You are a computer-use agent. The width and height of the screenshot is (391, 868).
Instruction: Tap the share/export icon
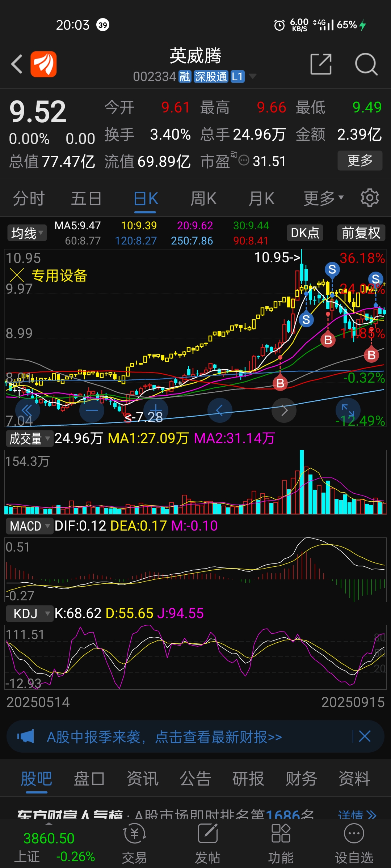click(321, 64)
